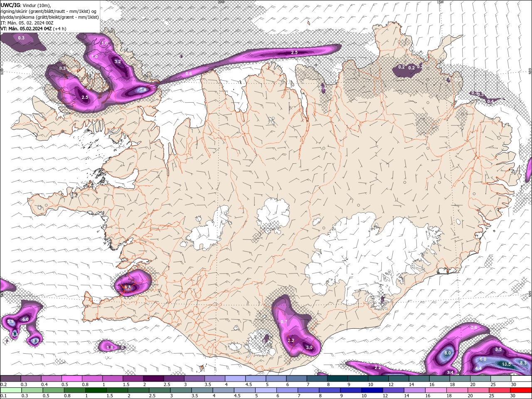
Task: Click the '30' label on the upper legend scale
Action: 514,384
